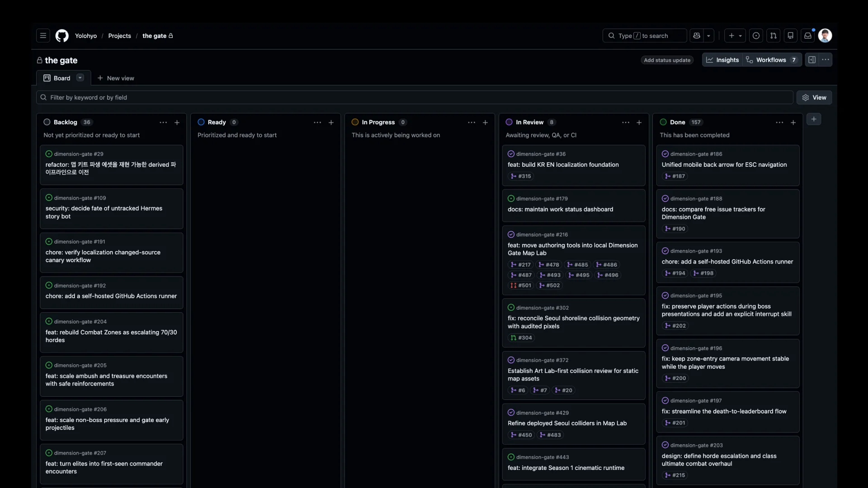868x488 pixels.
Task: Open closed pull request #501 pill
Action: (521, 286)
